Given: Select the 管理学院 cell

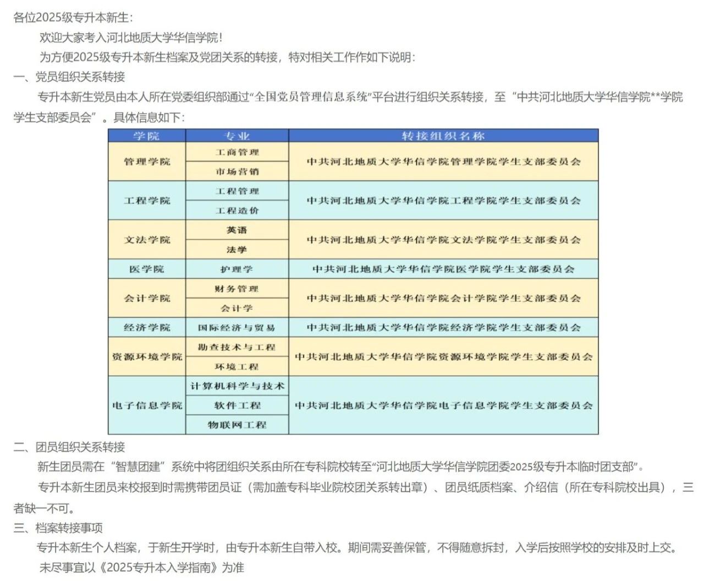Looking at the screenshot, I should pos(147,162).
